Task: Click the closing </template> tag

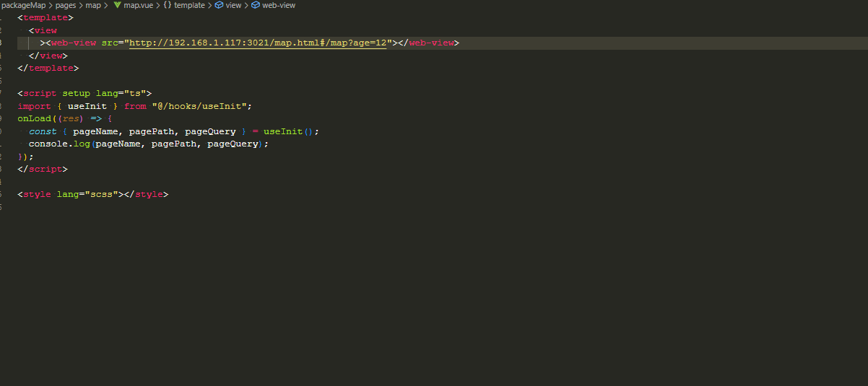Action: pos(48,69)
